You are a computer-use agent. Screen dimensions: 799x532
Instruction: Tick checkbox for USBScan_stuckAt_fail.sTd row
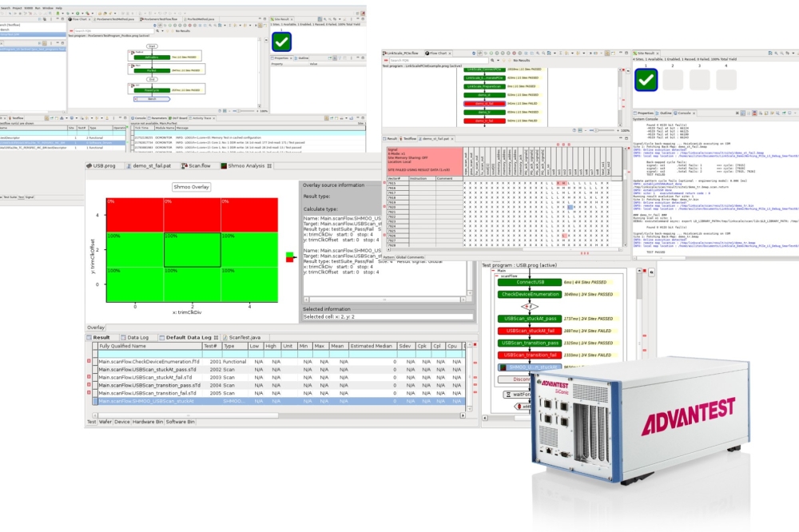coord(95,378)
